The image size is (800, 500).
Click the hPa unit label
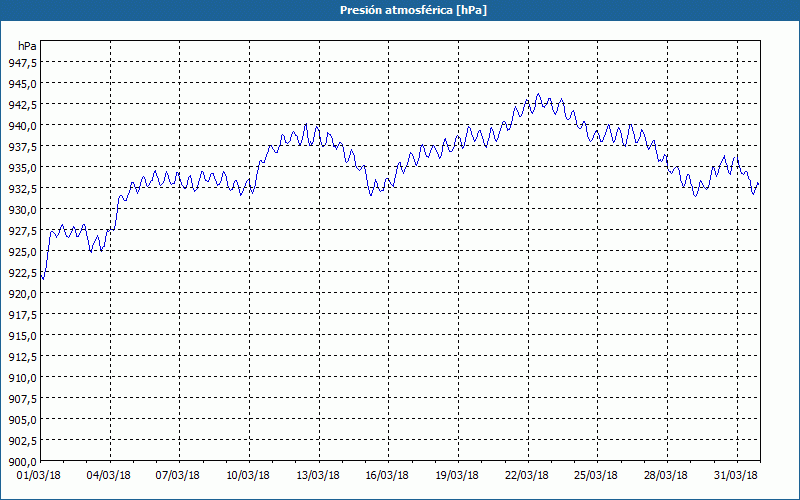pyautogui.click(x=27, y=46)
